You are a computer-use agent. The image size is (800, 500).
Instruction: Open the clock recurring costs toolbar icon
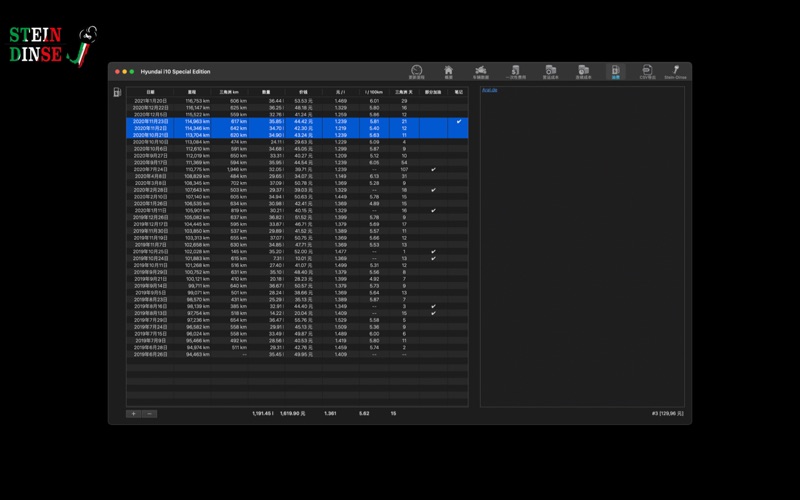coord(583,71)
